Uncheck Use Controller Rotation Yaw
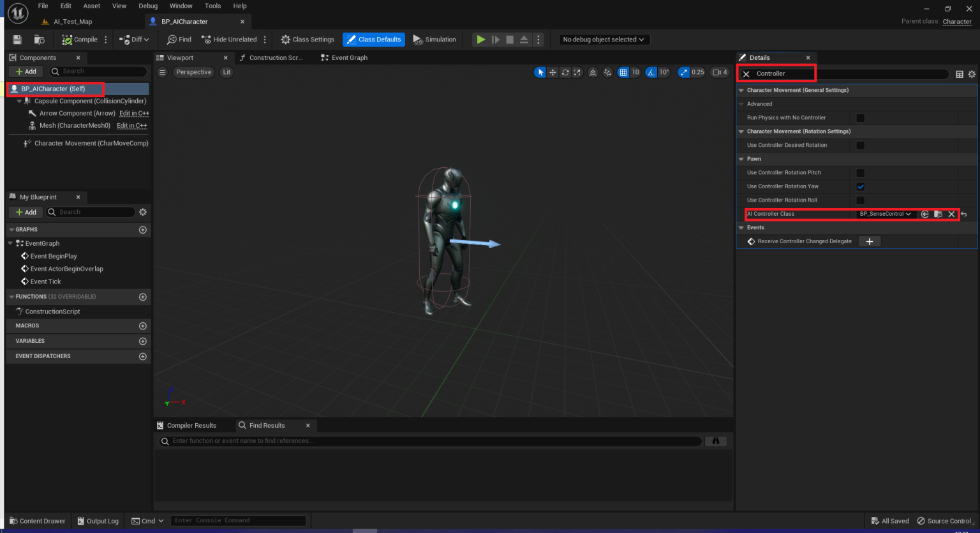Viewport: 980px width, 533px height. click(861, 186)
